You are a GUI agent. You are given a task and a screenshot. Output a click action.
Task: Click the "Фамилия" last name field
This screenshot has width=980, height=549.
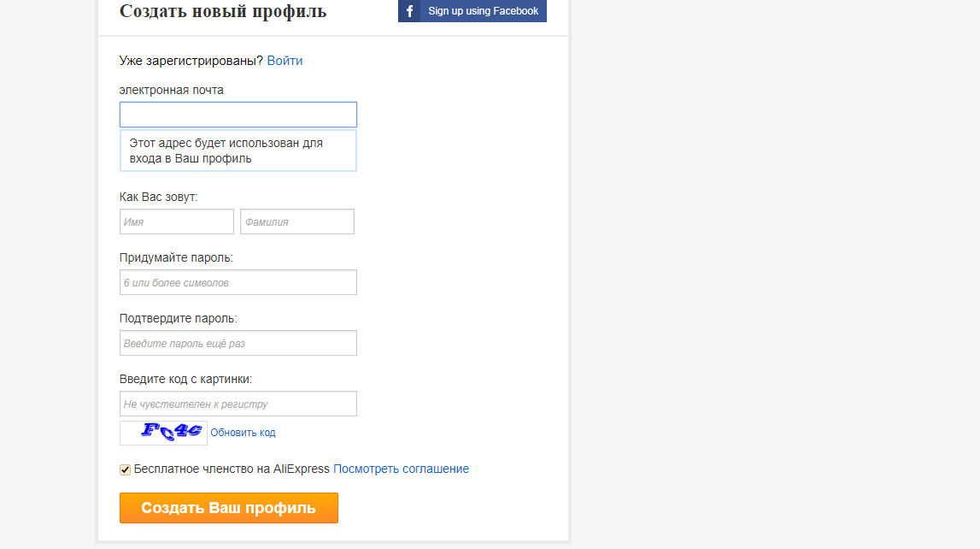(x=296, y=221)
